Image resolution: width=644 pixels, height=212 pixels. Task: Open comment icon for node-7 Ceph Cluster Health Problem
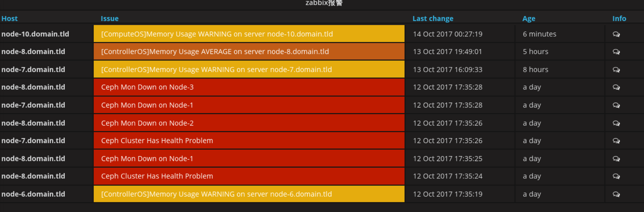pyautogui.click(x=616, y=141)
